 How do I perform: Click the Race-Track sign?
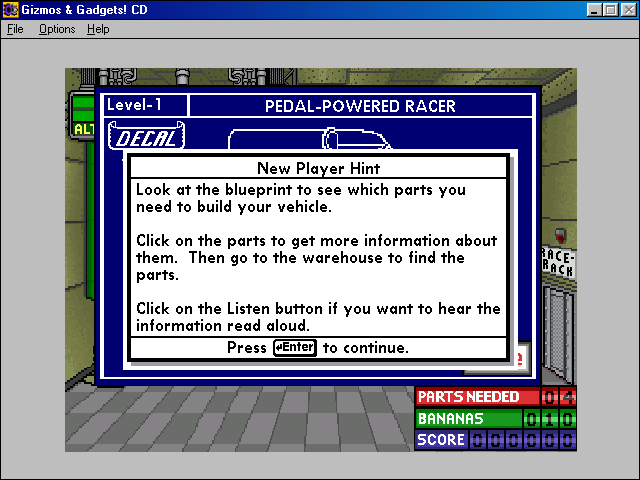[558, 262]
